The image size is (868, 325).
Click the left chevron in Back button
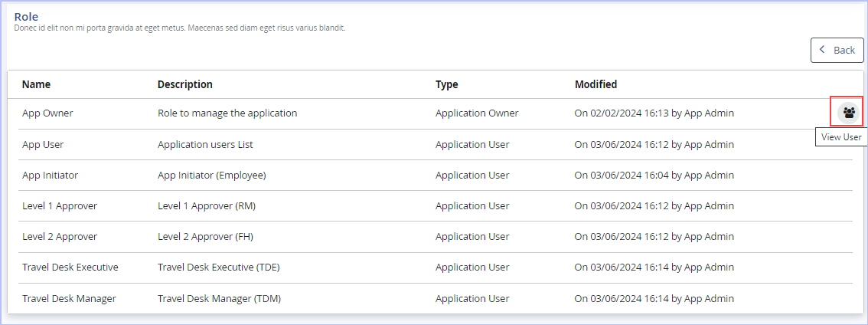coord(822,49)
